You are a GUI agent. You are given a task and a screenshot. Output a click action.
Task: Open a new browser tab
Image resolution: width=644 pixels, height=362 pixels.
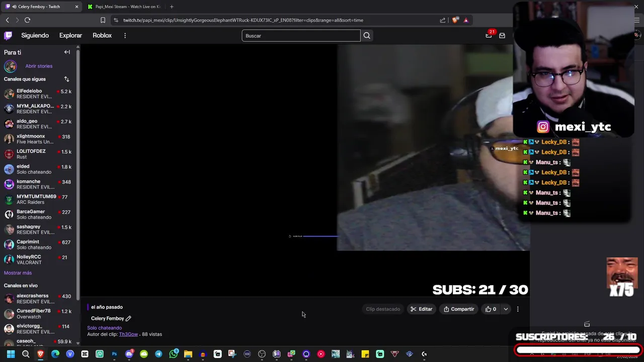click(x=172, y=7)
